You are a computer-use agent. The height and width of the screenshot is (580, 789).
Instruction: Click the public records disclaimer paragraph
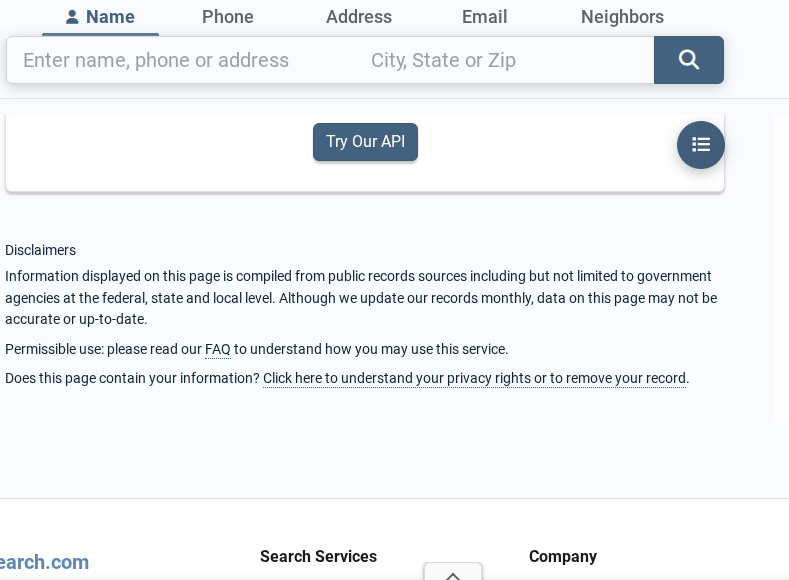(x=361, y=298)
